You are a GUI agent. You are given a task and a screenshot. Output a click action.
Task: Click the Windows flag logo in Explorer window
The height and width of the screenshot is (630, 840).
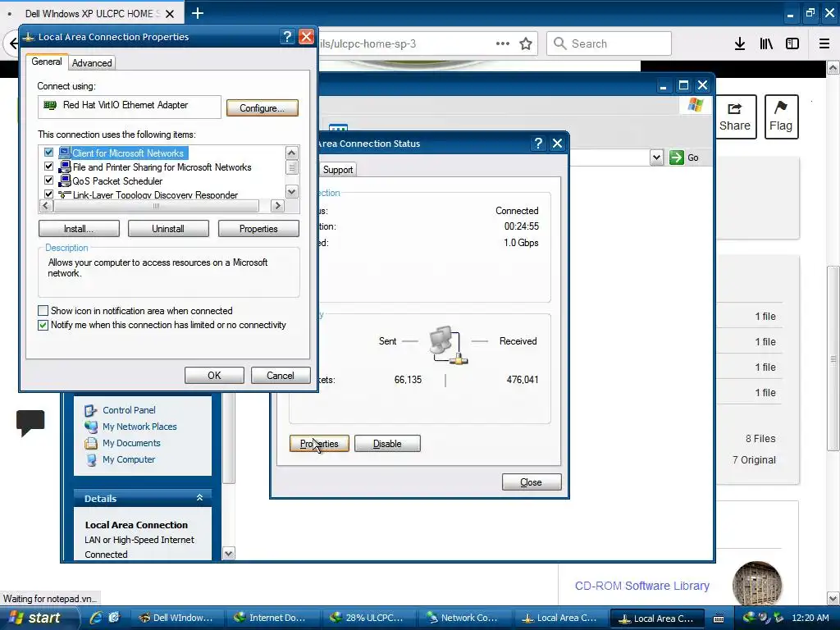(x=695, y=105)
